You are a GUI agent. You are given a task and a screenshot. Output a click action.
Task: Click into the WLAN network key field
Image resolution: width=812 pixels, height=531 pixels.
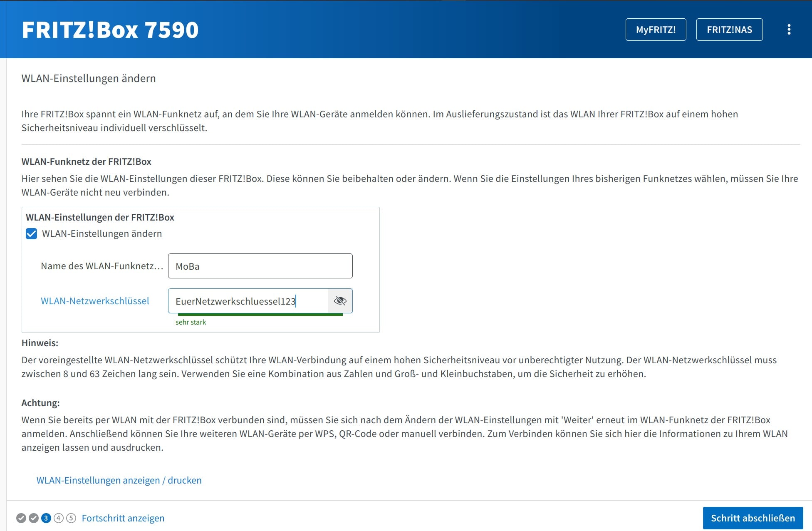point(248,301)
